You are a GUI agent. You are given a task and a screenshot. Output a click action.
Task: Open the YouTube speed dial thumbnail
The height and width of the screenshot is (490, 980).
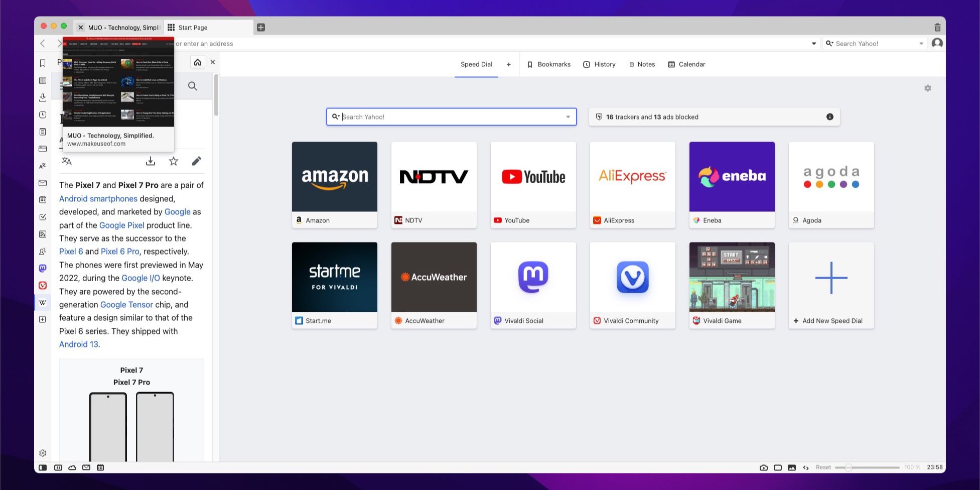point(533,177)
